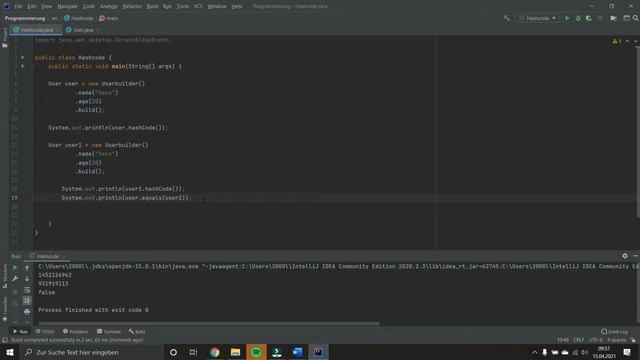This screenshot has height=360, width=640.
Task: Open the Terminal tool window tab
Action: point(109,331)
